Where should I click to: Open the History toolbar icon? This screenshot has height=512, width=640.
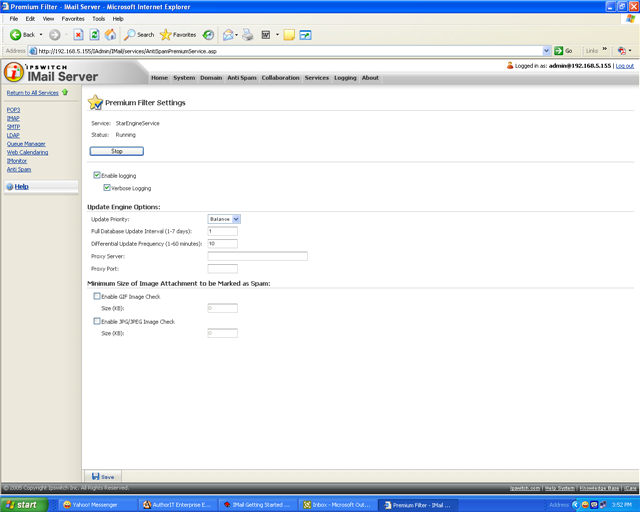coord(208,35)
